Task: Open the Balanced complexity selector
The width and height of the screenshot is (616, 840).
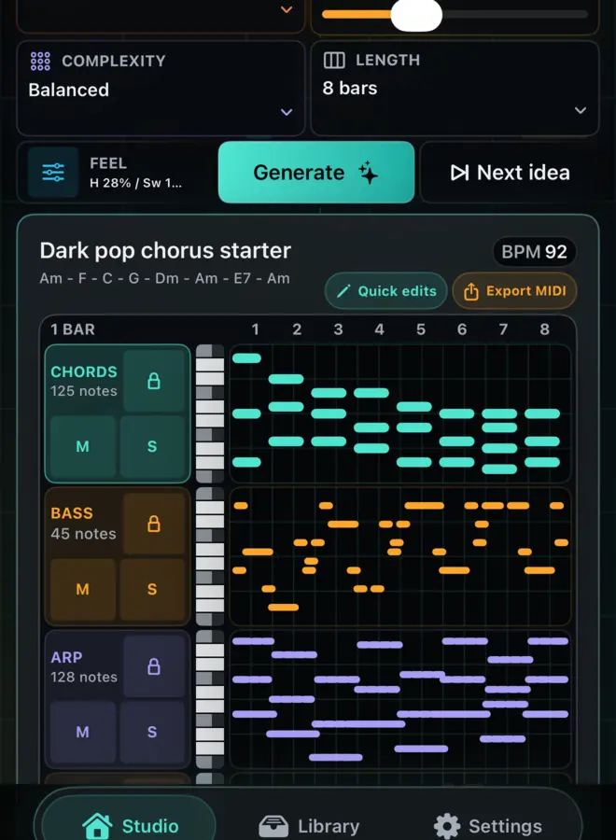Action: pos(161,89)
